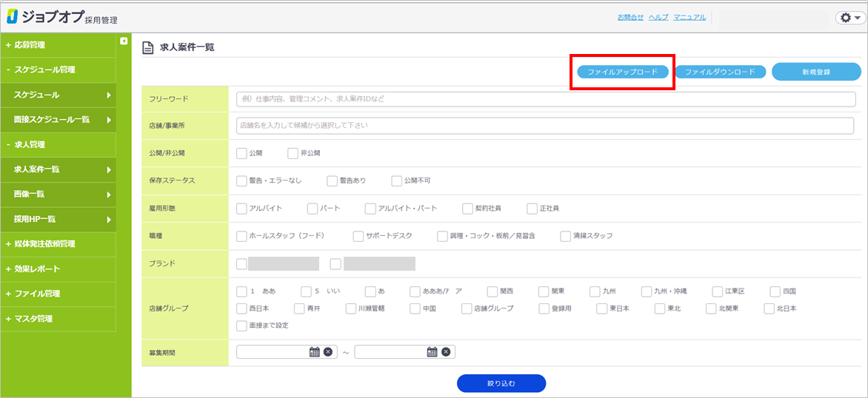Click the ファイルアップロード button

click(x=622, y=72)
